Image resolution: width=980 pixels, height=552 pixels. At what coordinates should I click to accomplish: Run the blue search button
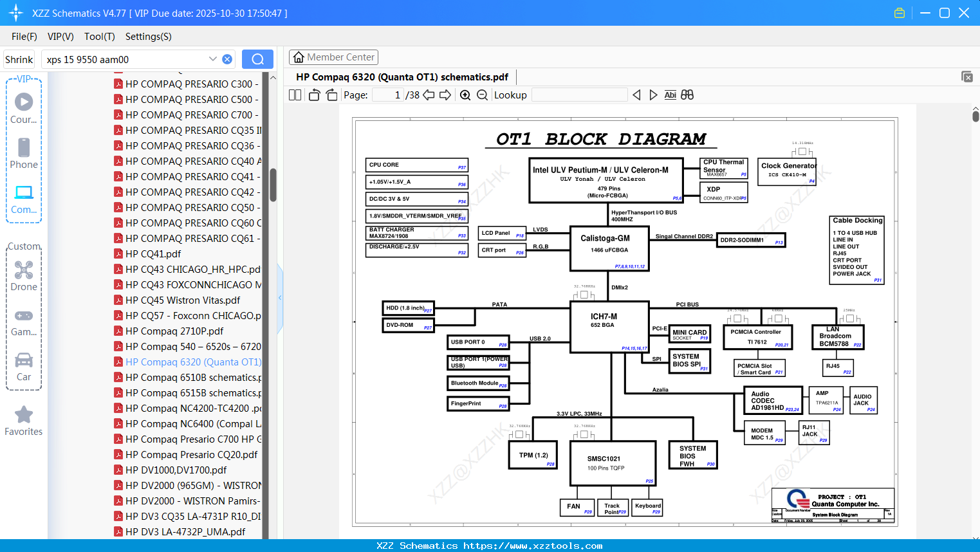[257, 59]
